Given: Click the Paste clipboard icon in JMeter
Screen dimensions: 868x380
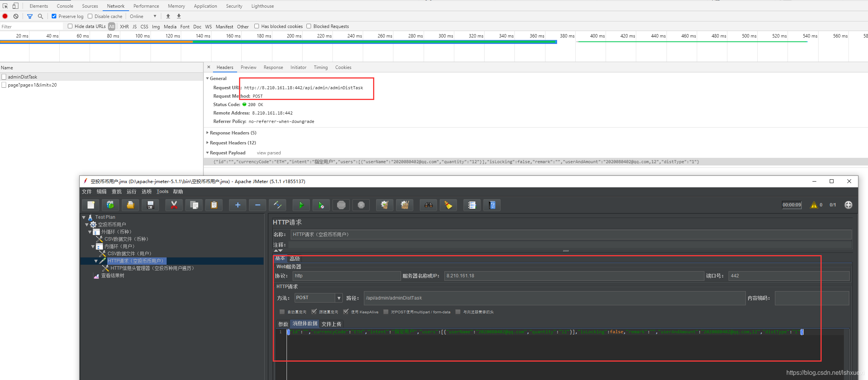Looking at the screenshot, I should pos(214,205).
